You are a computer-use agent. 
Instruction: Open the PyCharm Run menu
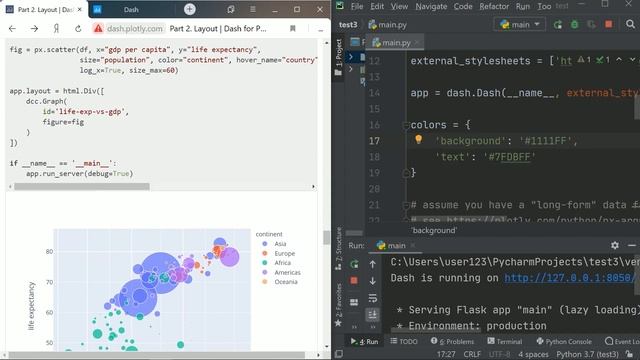point(522,6)
